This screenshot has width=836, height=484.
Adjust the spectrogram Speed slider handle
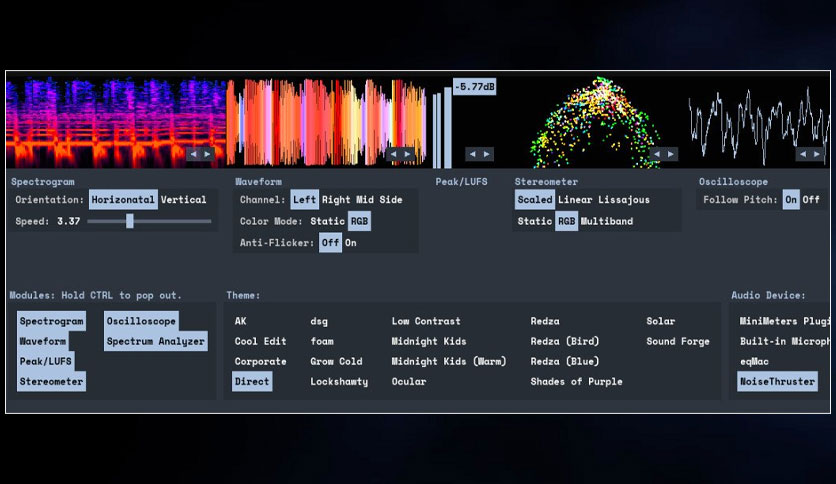pos(130,221)
